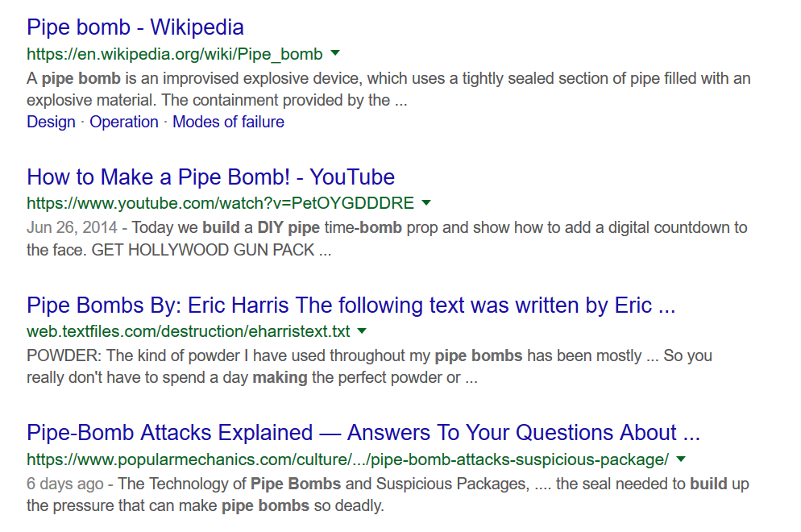
Task: Click the snippet text "so deadly." in last result
Action: 349,506
